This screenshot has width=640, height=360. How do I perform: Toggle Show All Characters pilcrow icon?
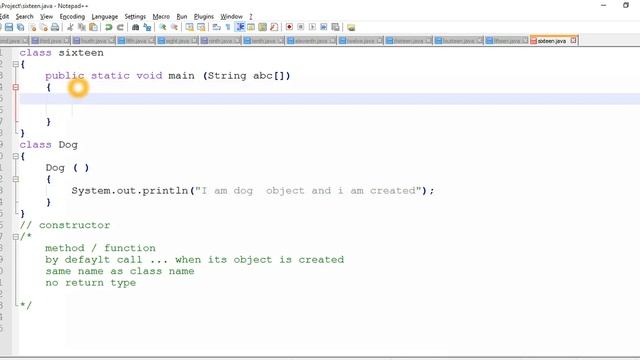[228, 27]
